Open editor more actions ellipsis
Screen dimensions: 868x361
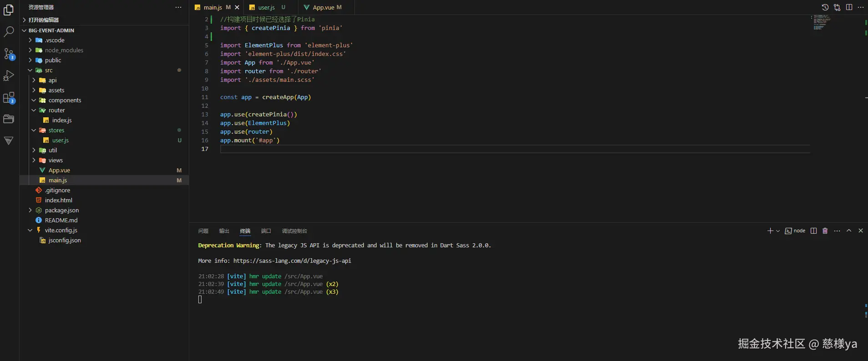[x=861, y=7]
